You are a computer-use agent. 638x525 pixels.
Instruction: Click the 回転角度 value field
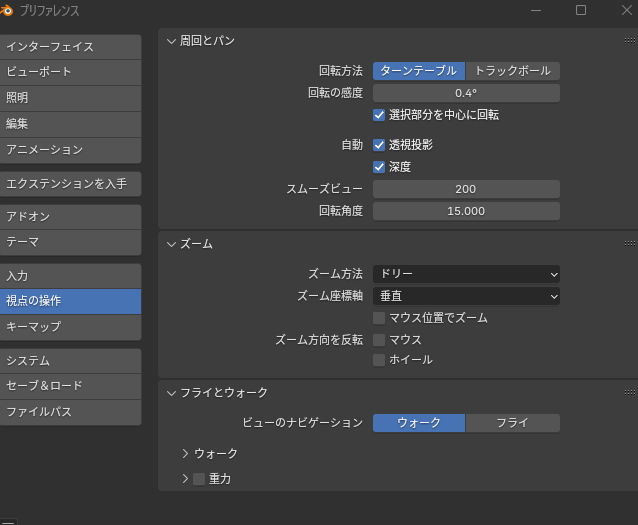[x=466, y=211]
